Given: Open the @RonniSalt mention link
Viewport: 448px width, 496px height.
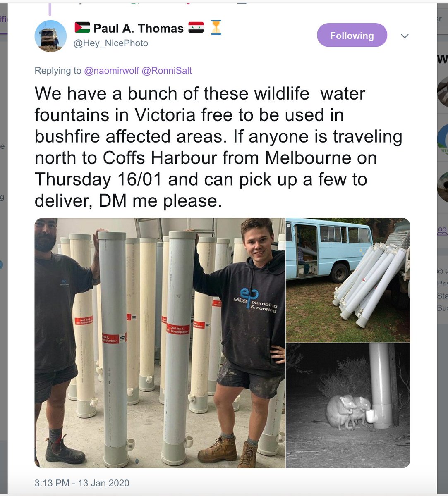Looking at the screenshot, I should click(x=167, y=71).
